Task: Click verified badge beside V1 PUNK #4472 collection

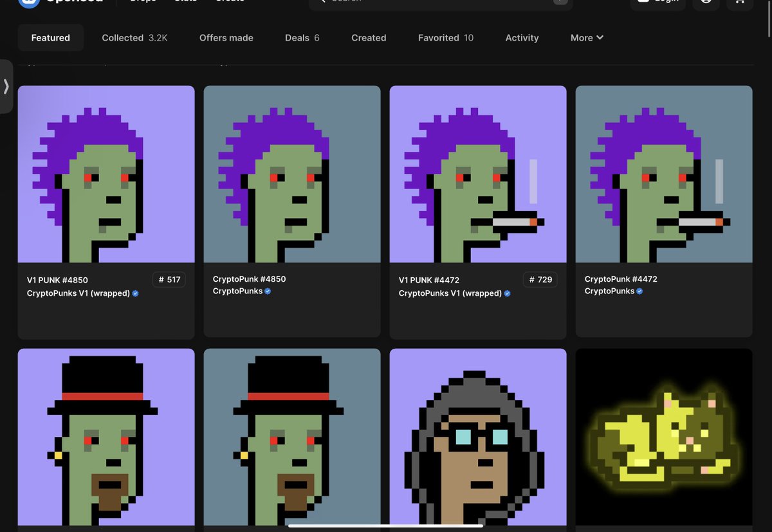Action: (507, 293)
